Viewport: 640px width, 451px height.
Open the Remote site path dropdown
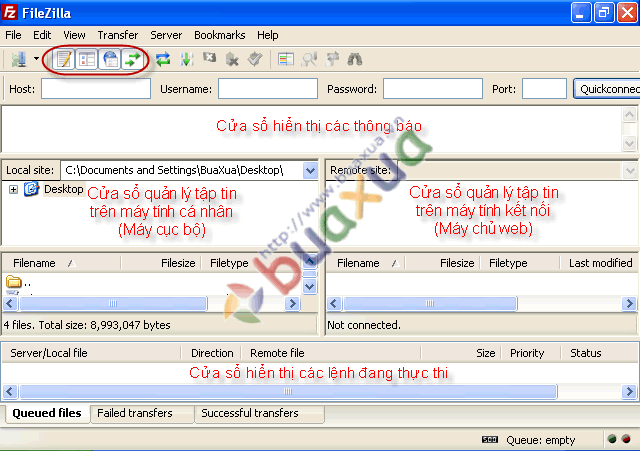pyautogui.click(x=630, y=170)
